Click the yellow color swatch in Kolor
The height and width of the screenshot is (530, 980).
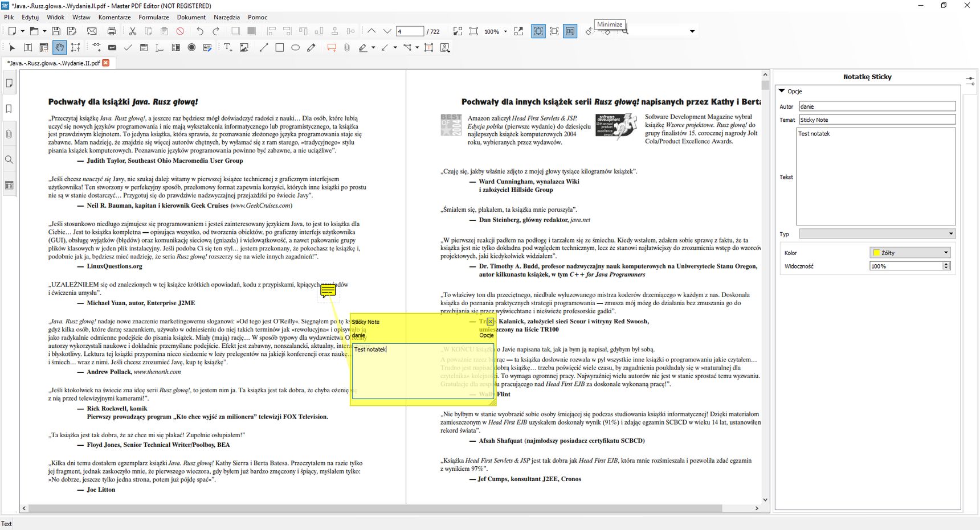point(876,253)
